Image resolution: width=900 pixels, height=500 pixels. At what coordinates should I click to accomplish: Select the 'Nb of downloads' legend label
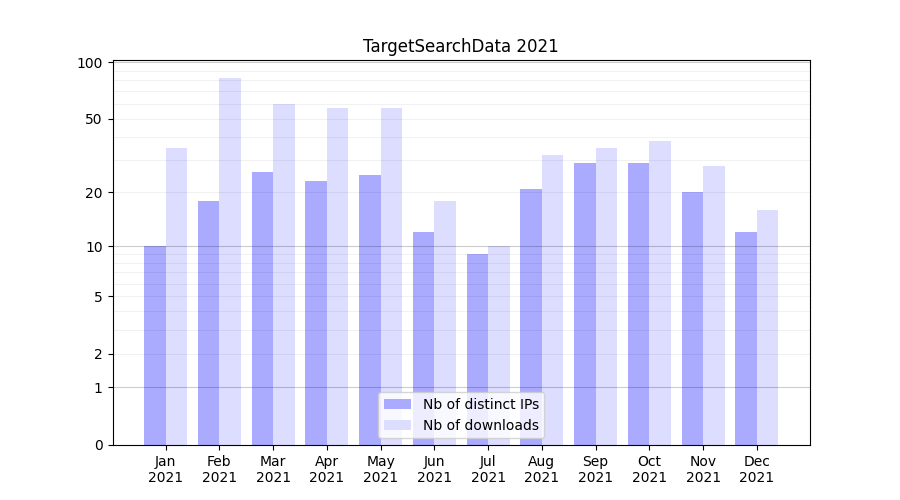tap(480, 425)
